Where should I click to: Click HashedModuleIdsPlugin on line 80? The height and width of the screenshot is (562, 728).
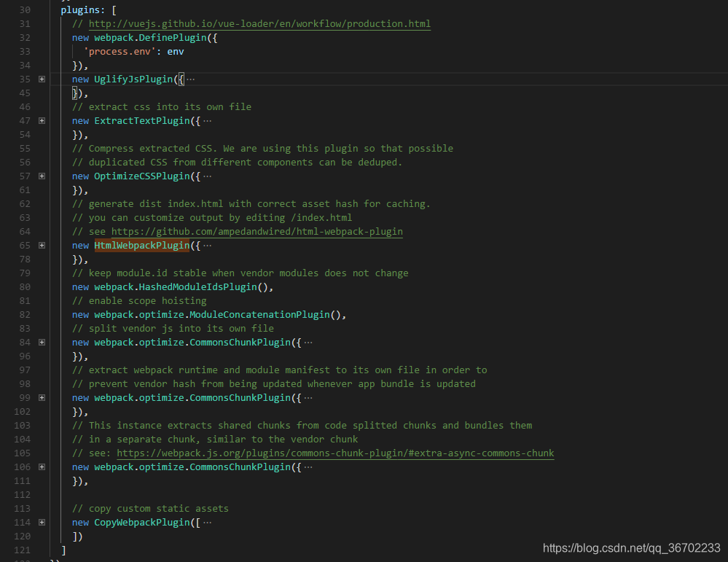(198, 287)
